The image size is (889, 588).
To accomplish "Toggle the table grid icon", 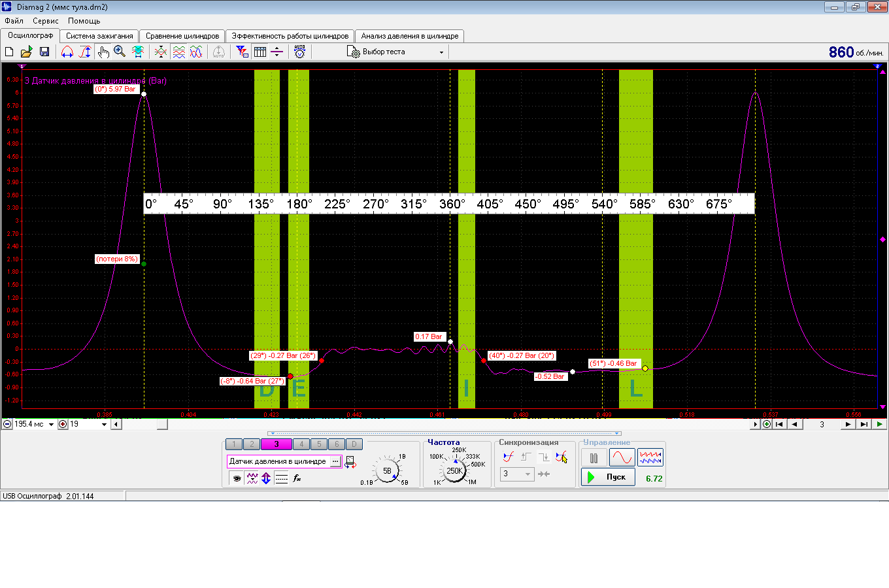I will 260,52.
